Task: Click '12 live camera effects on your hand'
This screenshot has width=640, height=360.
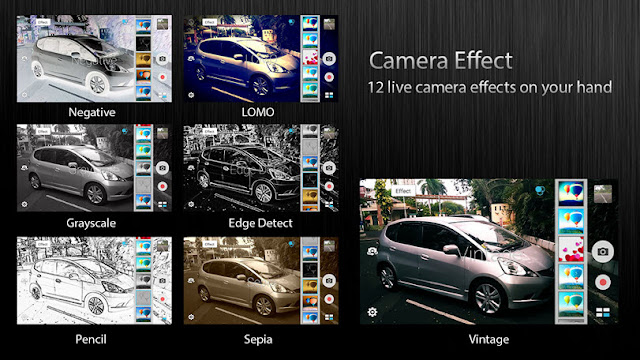Action: pos(490,87)
